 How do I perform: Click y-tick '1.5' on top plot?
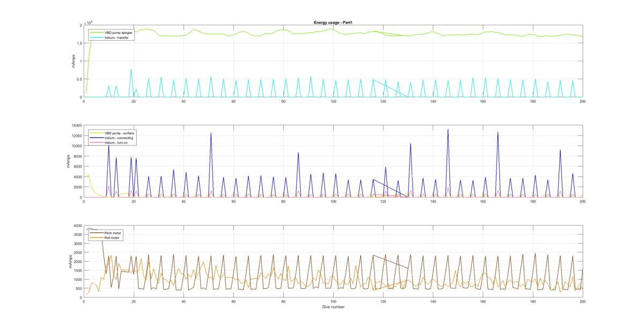[79, 43]
